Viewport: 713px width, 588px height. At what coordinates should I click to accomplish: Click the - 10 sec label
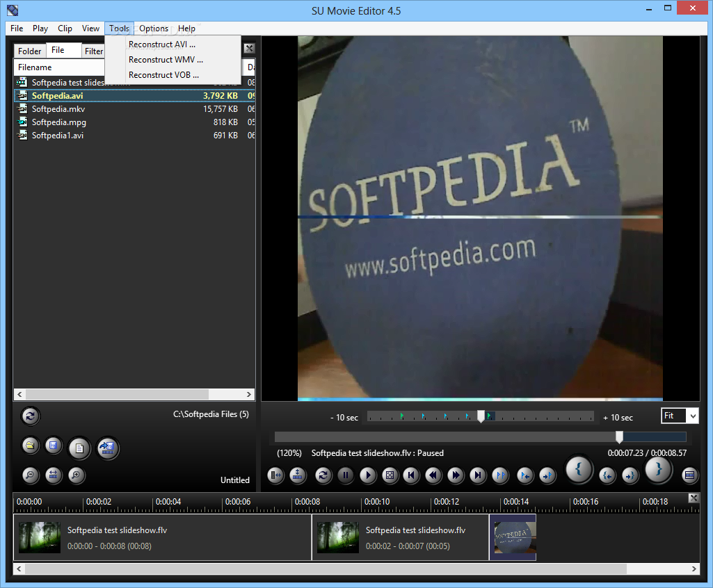coord(344,418)
